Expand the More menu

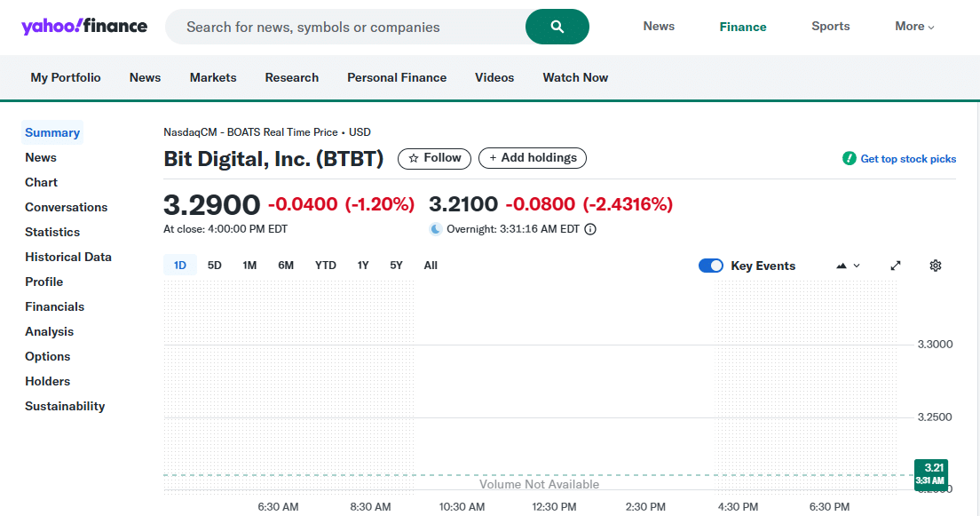coord(914,27)
